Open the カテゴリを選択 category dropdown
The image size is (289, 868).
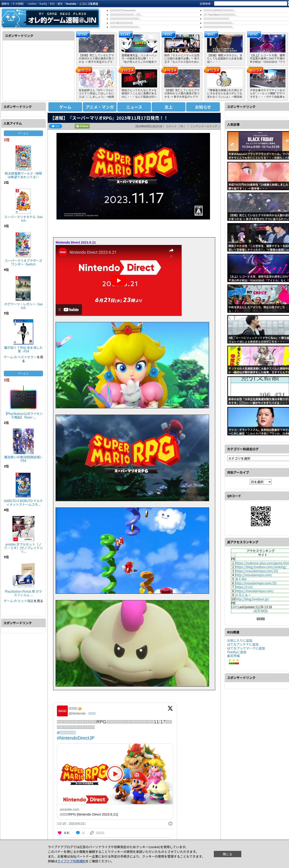[x=258, y=458]
